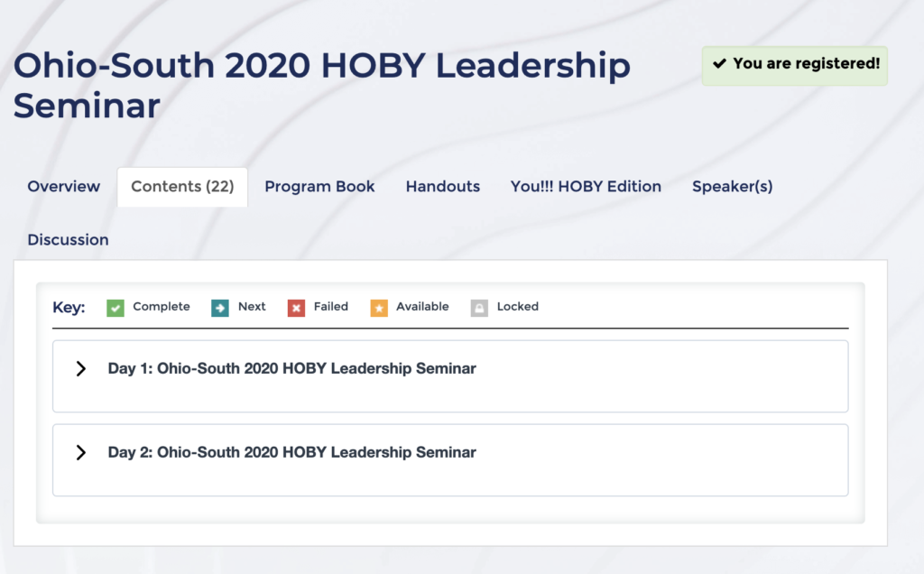Go to the Handouts tab
This screenshot has height=574, width=924.
click(442, 186)
